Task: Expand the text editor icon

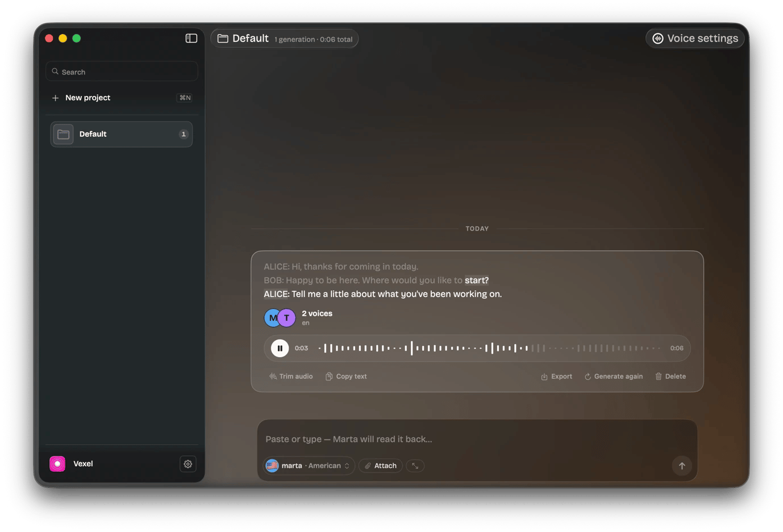Action: [415, 466]
